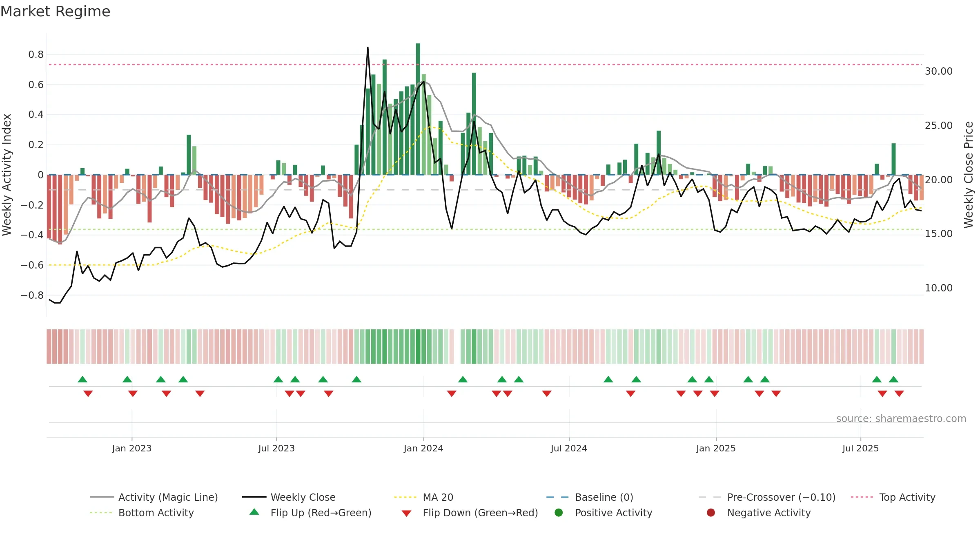The image size is (980, 551).
Task: Click the 15.00 price axis label
Action: (938, 234)
